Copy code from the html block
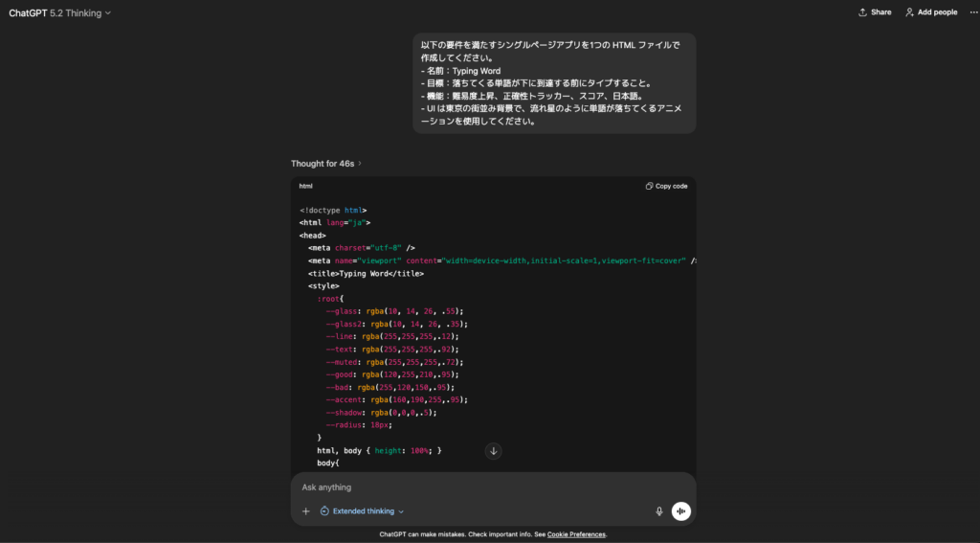The width and height of the screenshot is (980, 543). 666,186
